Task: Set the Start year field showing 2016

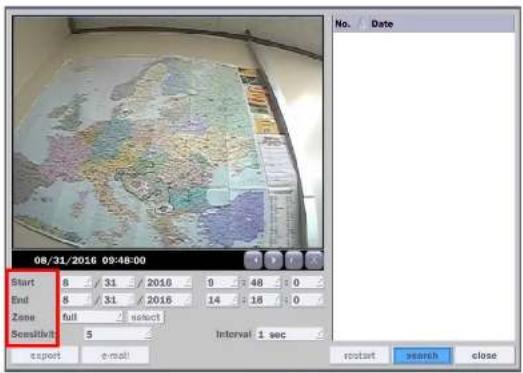Action: coord(168,283)
